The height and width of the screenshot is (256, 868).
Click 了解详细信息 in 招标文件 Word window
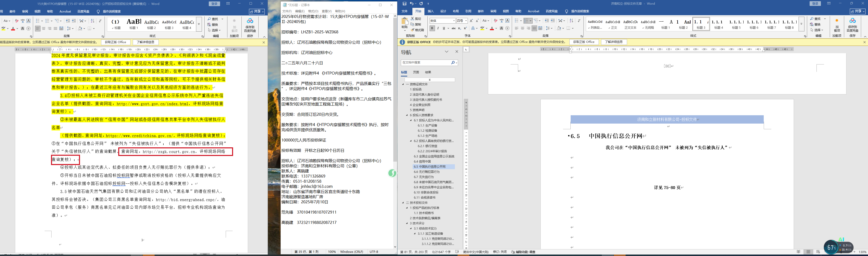145,42
